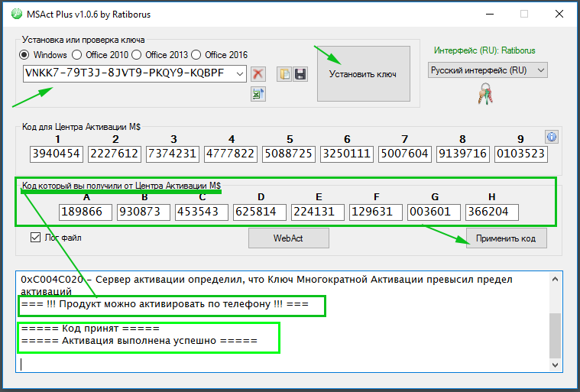Image resolution: width=580 pixels, height=392 pixels.
Task: Click the small export icon below the red X
Action: [x=258, y=94]
